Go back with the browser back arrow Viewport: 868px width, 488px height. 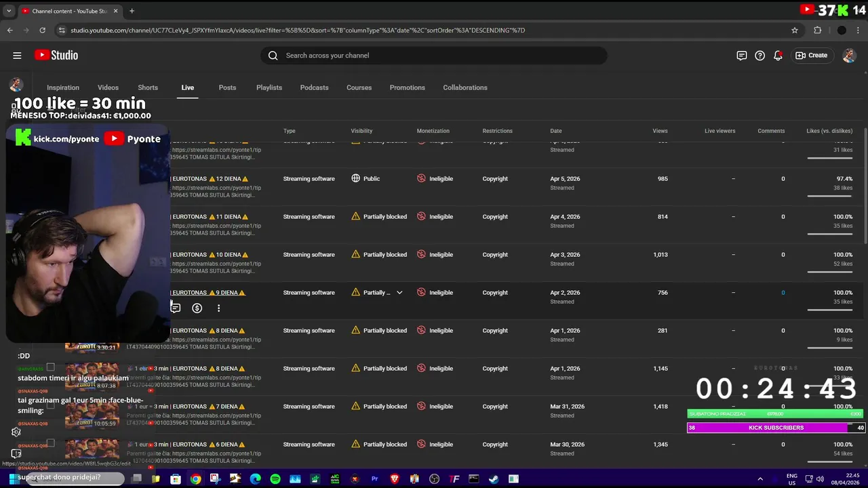pyautogui.click(x=9, y=30)
